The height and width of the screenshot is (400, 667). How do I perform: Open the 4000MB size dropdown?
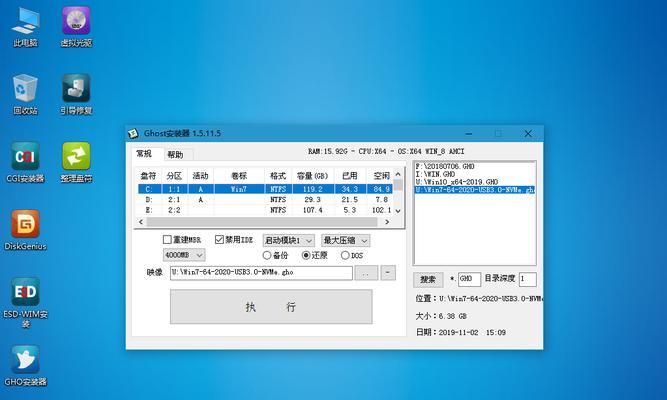pyautogui.click(x=186, y=255)
